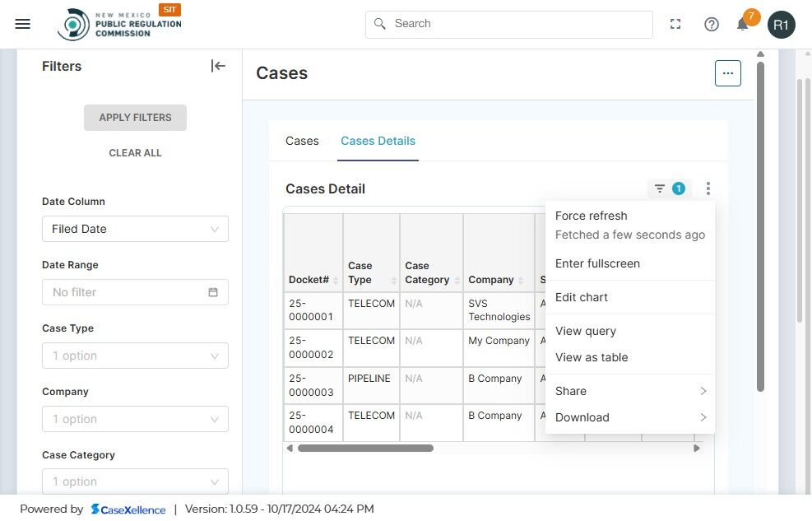Select Enter fullscreen menu item
The image size is (812, 521).
pyautogui.click(x=630, y=263)
